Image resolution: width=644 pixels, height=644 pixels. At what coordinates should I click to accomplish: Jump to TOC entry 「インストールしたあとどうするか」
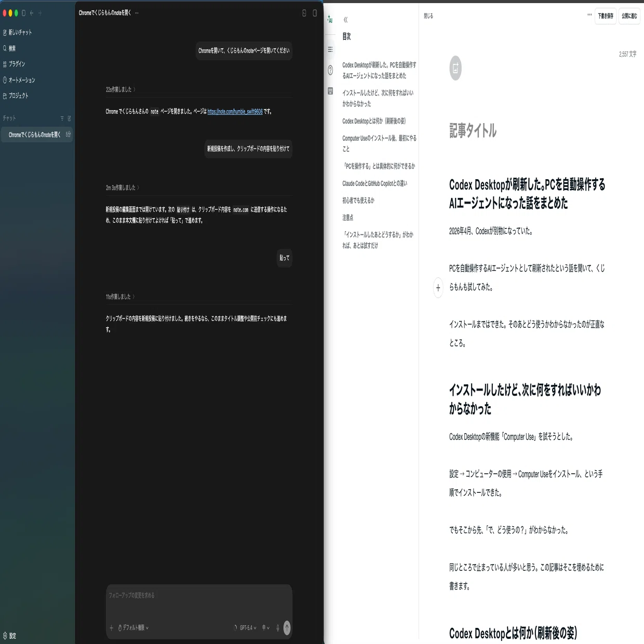tap(378, 240)
